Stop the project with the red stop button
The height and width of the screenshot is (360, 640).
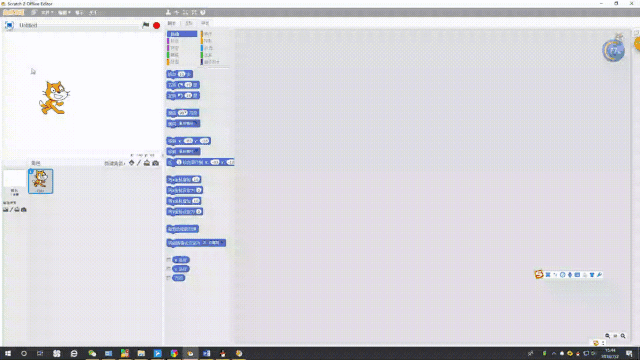point(156,25)
